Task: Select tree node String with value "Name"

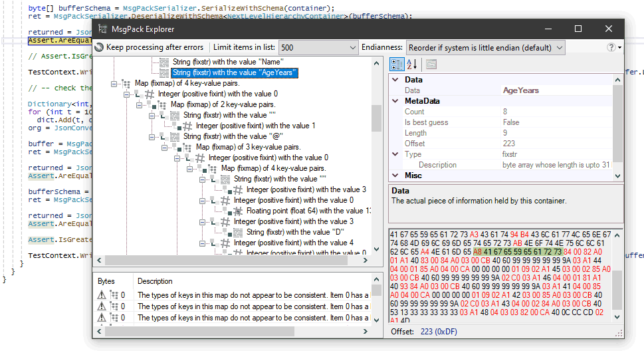Action: pos(228,62)
